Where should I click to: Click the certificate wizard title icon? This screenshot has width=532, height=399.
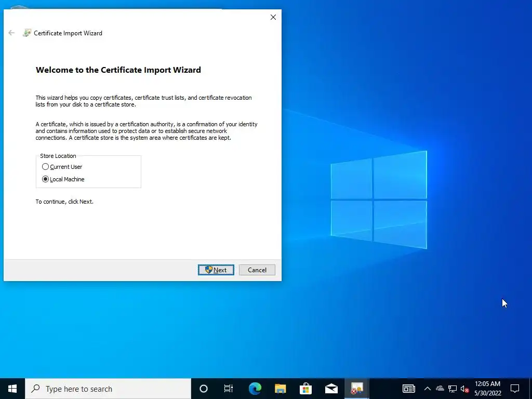pyautogui.click(x=26, y=33)
